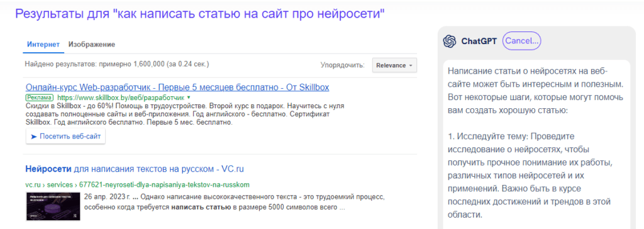
Task: Click the ChatGPT panel title text
Action: (479, 41)
